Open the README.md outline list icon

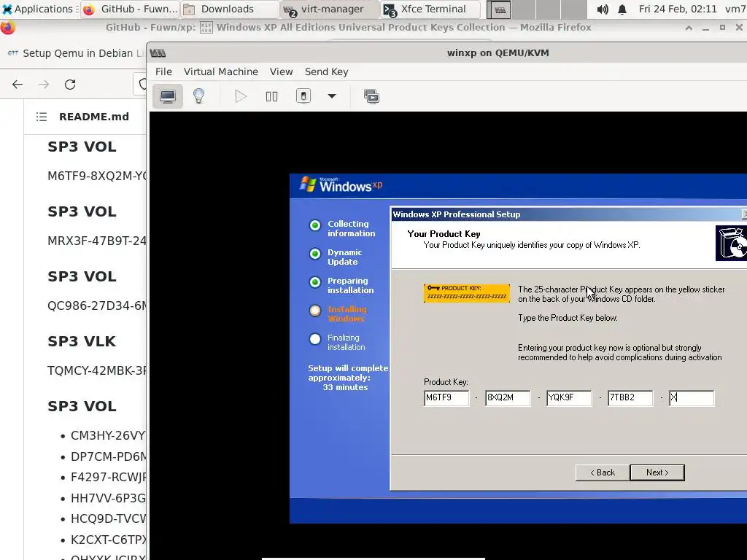click(x=42, y=117)
